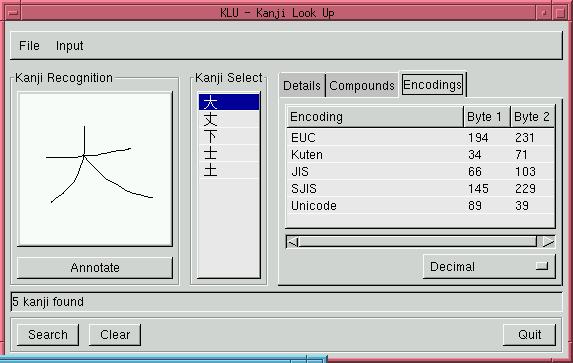Click the '5 kanji found' status field
The image size is (573, 363).
click(x=286, y=302)
